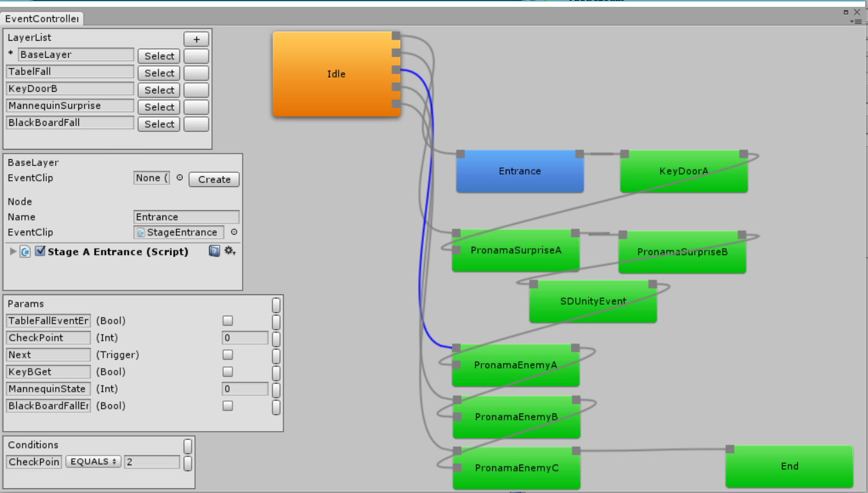Select the KeyDoorA node
The height and width of the screenshot is (493, 868).
(x=684, y=171)
